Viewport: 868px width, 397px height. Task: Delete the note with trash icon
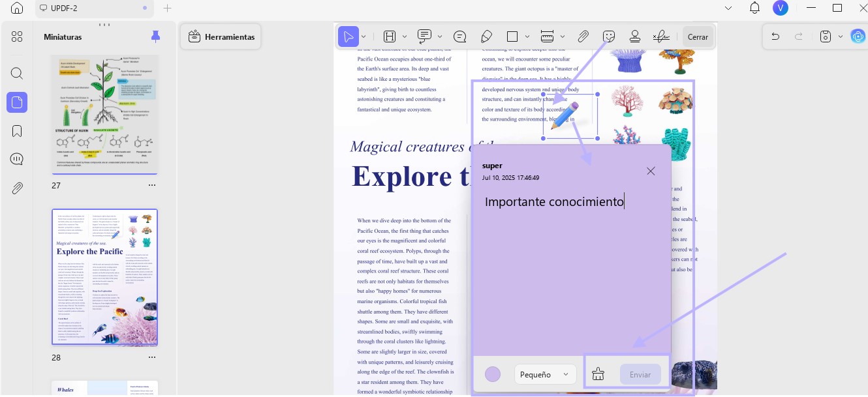click(598, 374)
